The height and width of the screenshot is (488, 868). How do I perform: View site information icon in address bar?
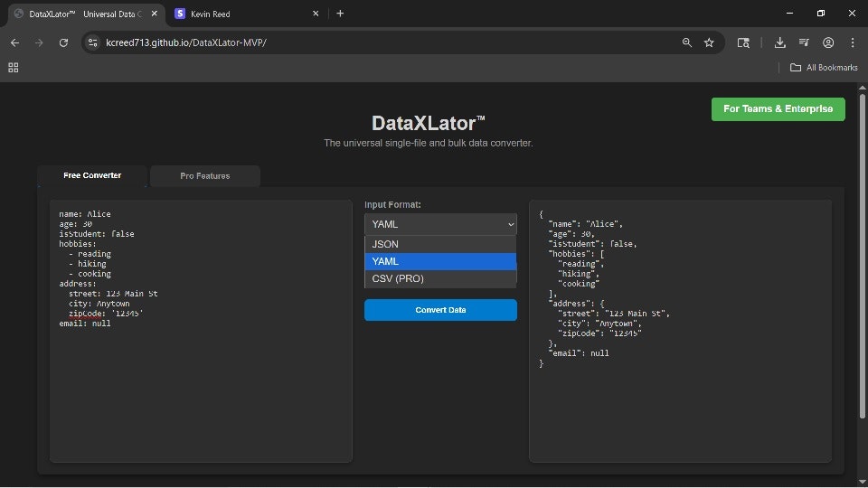point(92,42)
